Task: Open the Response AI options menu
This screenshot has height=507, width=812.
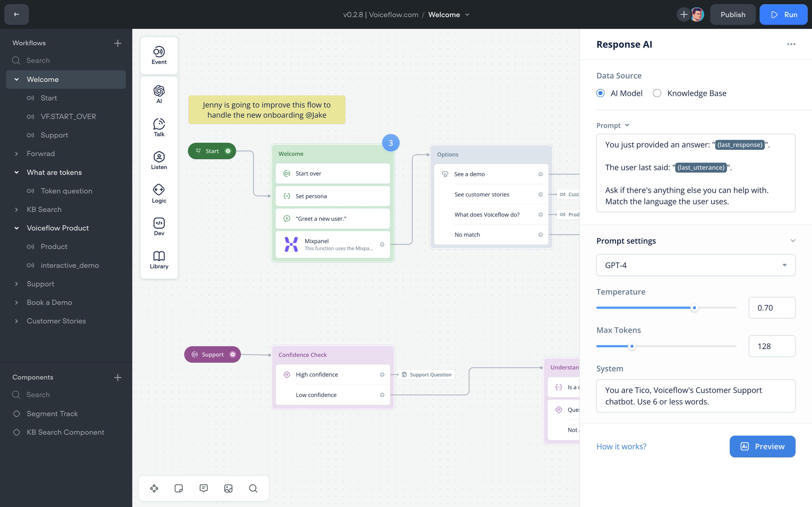Action: pos(791,44)
